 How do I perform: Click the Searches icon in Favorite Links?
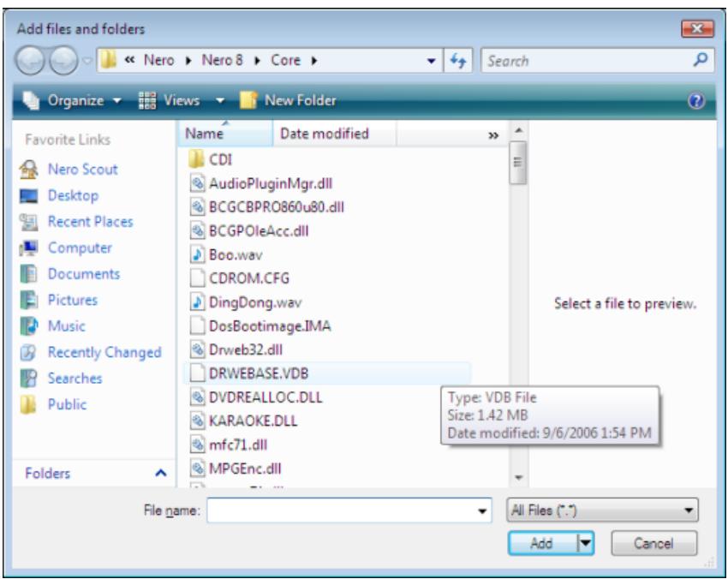coord(28,379)
